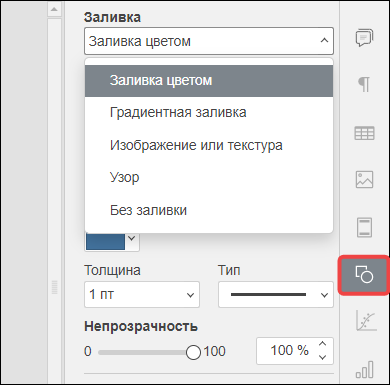Open paragraph settings icon in sidebar
Image resolution: width=390 pixels, height=385 pixels.
[x=364, y=85]
